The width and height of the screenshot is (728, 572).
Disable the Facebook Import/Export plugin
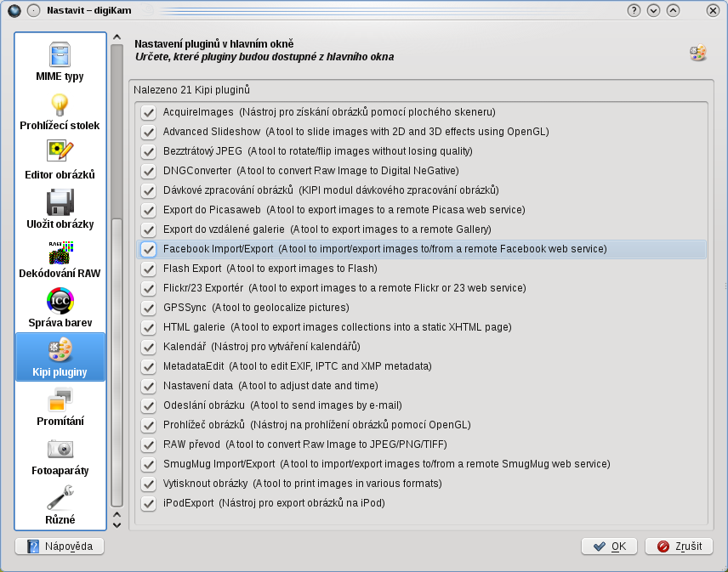(149, 249)
